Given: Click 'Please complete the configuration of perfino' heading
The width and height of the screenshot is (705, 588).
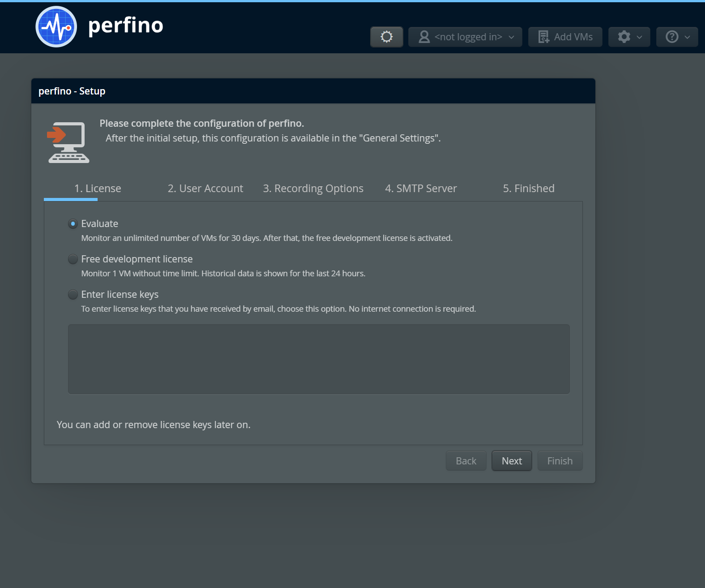Looking at the screenshot, I should point(202,123).
